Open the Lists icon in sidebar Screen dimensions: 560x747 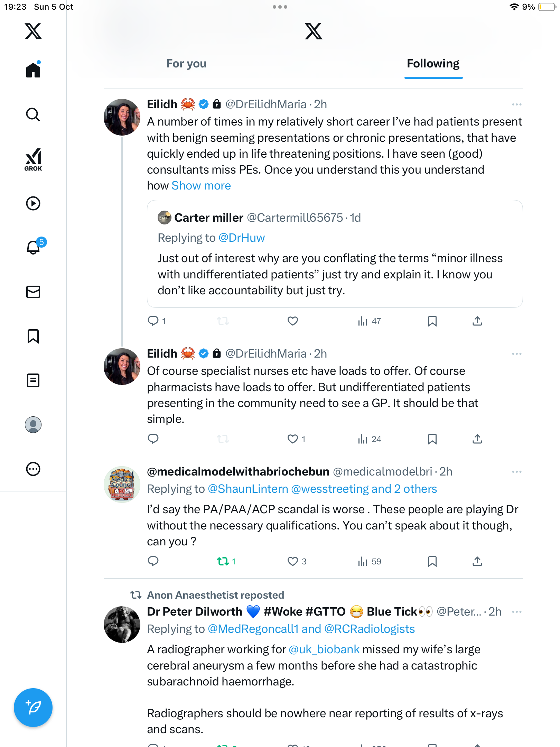(x=33, y=380)
